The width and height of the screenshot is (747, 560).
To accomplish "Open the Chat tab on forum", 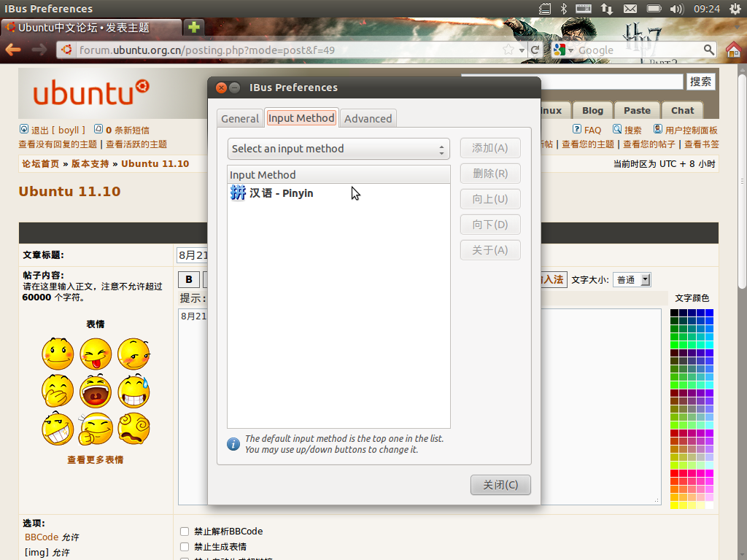I will tap(683, 111).
